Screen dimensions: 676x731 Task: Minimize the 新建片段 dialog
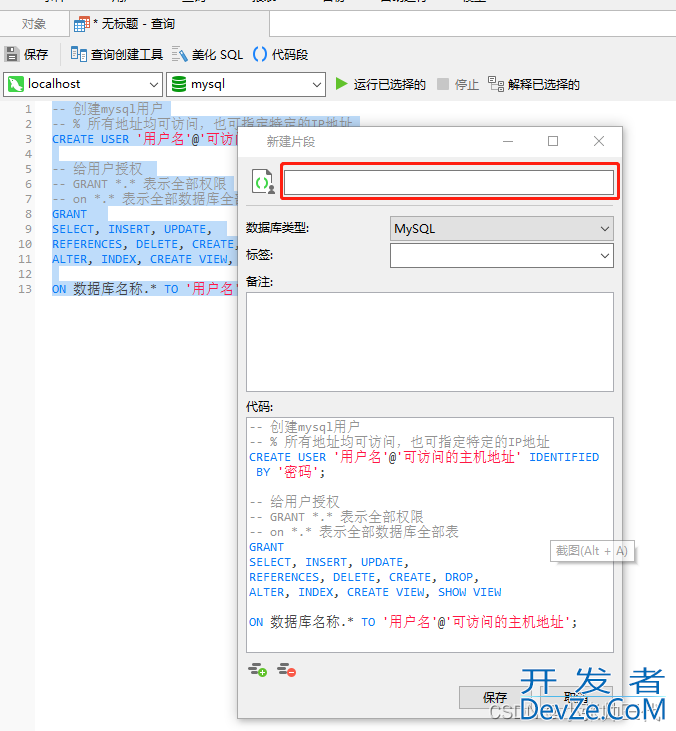click(508, 141)
